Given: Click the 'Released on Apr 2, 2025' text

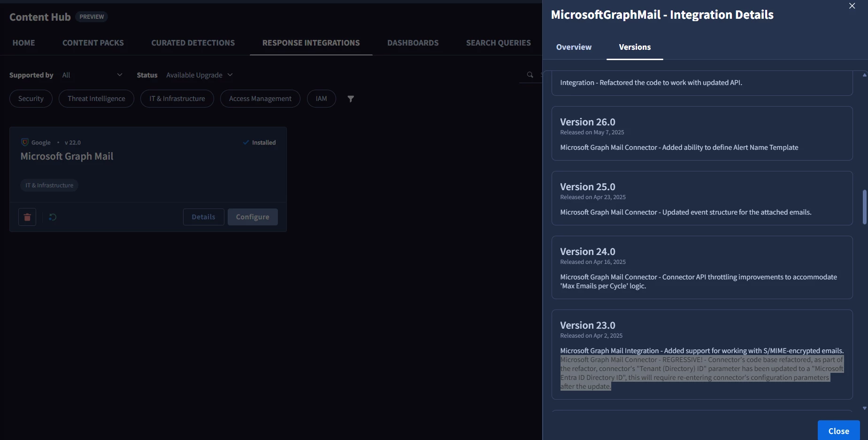Looking at the screenshot, I should (591, 336).
